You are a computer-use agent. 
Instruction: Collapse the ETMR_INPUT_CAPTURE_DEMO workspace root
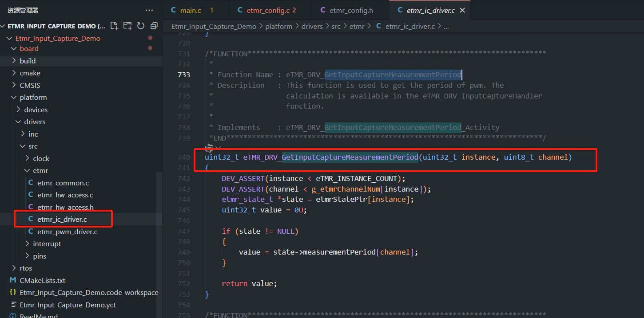tap(3, 26)
